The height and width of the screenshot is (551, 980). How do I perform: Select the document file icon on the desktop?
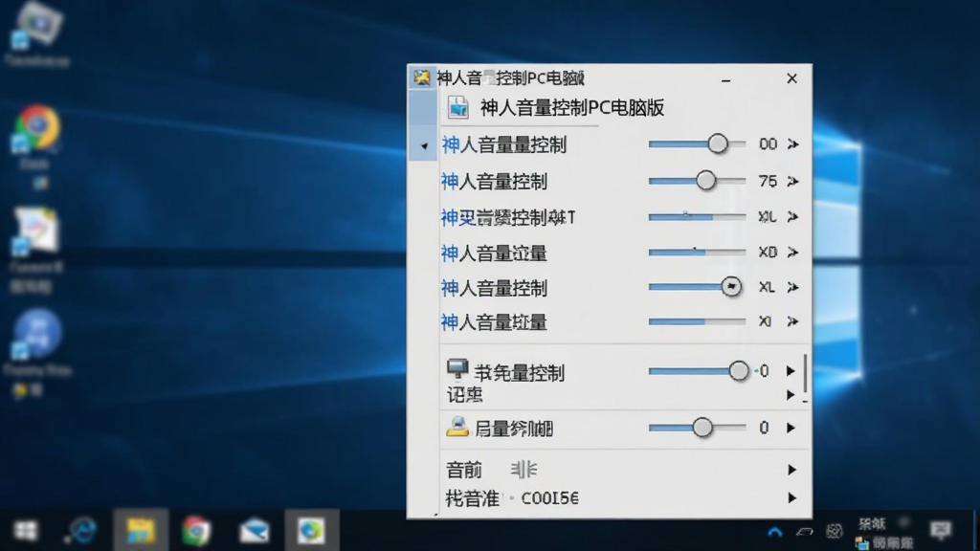(x=35, y=231)
